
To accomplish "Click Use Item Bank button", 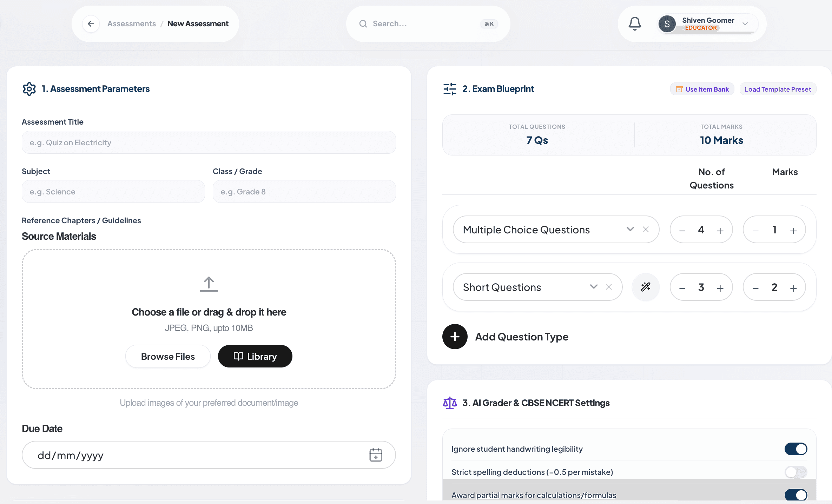I will 702,89.
